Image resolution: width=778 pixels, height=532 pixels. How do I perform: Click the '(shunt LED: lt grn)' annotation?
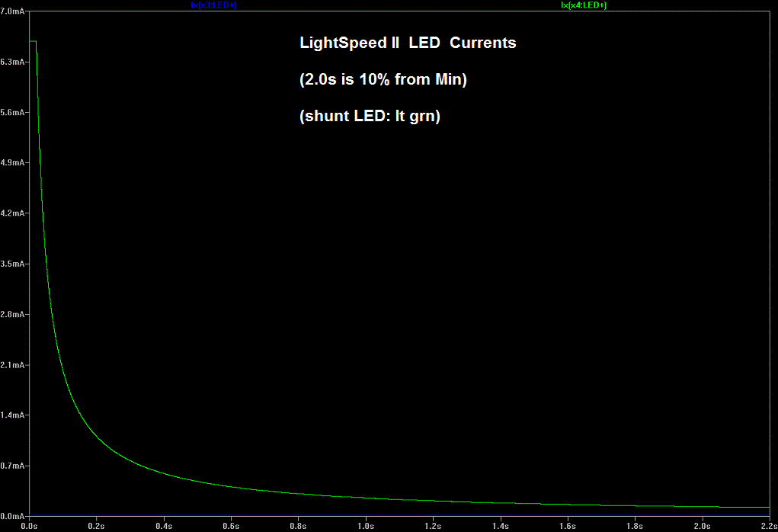coord(370,116)
